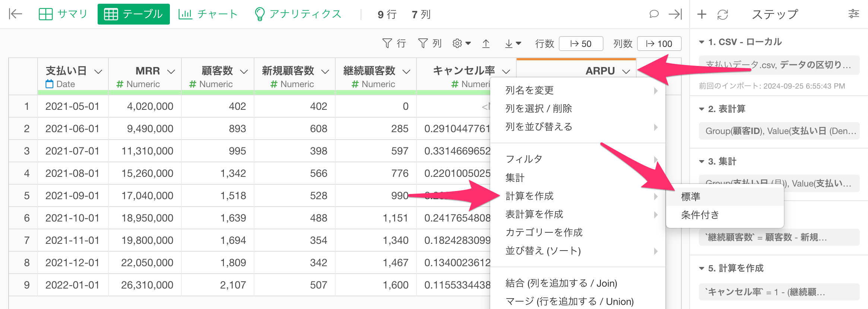Viewport: 868px width, 309px height.
Task: Click the 顧客数 cell 1,342
Action: pos(218,173)
